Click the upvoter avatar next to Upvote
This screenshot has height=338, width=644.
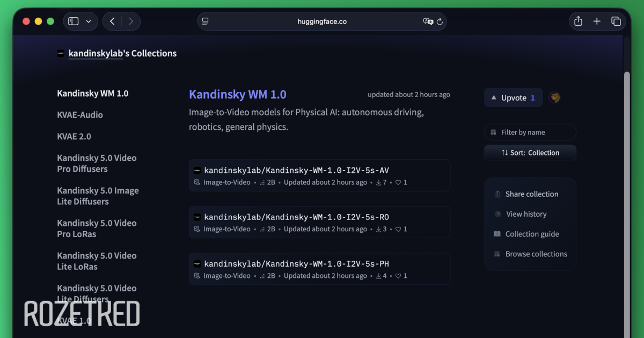coord(555,98)
